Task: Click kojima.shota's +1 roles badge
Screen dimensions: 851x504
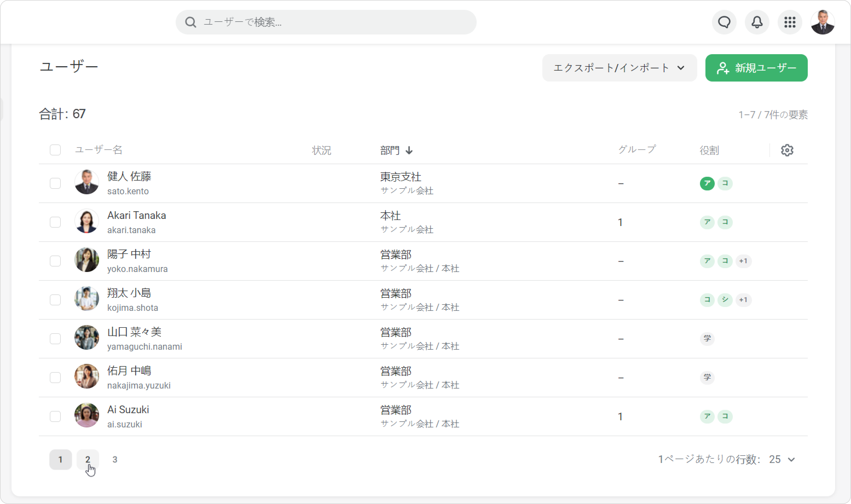Action: tap(743, 300)
